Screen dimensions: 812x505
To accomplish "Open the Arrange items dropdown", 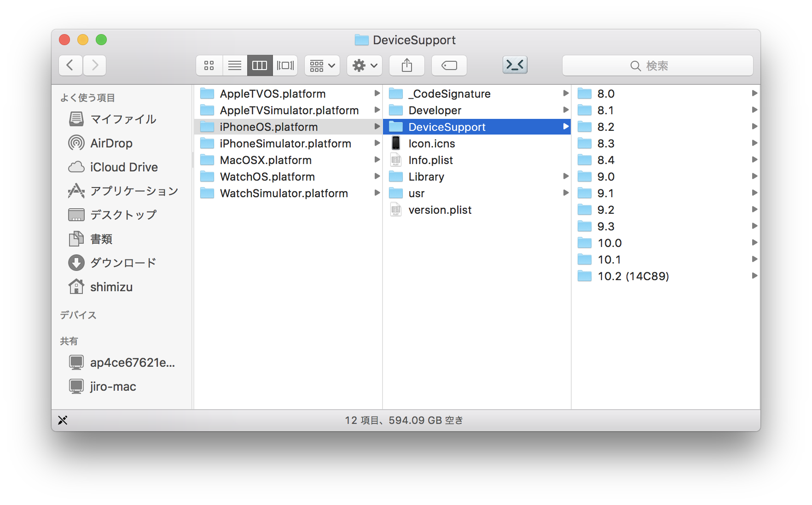I will tap(322, 65).
